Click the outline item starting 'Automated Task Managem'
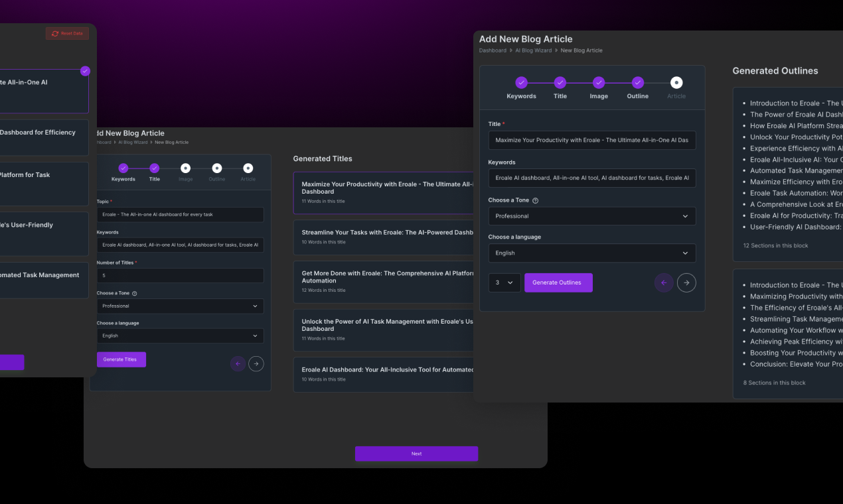This screenshot has width=843, height=504. [797, 171]
